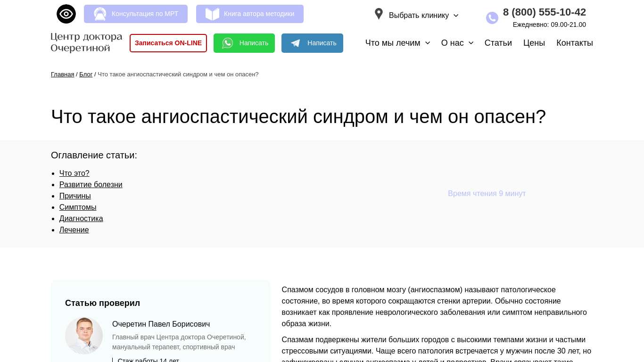Screen dimensions: 644x362
Task: Click the map pin location icon
Action: point(379,14)
